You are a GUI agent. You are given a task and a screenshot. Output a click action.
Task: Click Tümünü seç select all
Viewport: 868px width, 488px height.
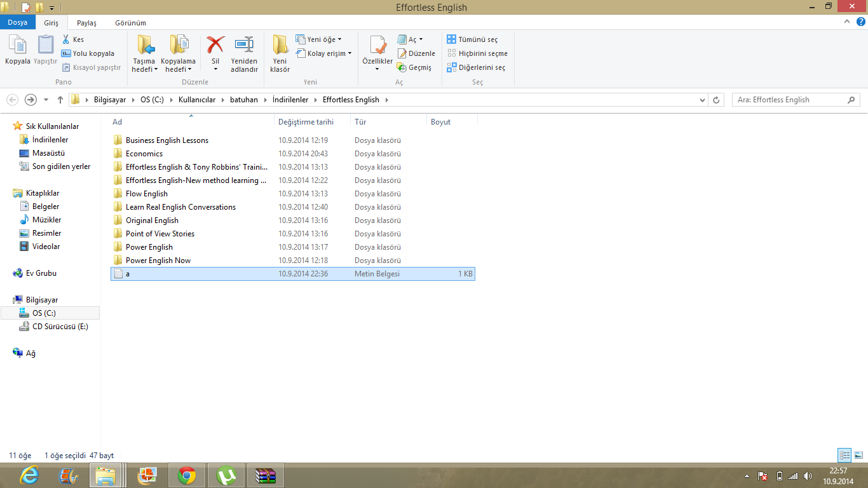[472, 39]
